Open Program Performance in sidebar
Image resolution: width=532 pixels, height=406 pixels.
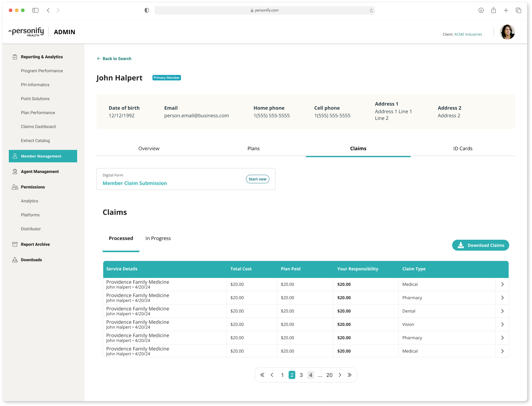click(x=42, y=71)
